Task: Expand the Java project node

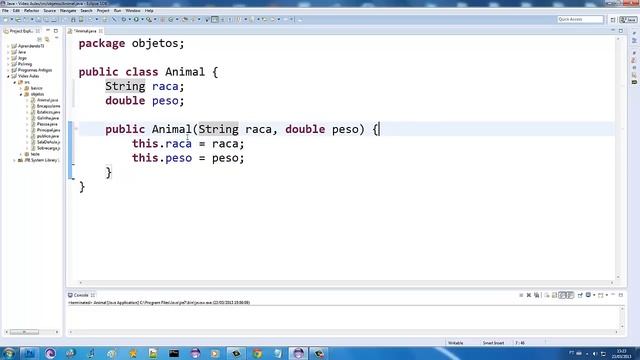Action: tap(8, 52)
